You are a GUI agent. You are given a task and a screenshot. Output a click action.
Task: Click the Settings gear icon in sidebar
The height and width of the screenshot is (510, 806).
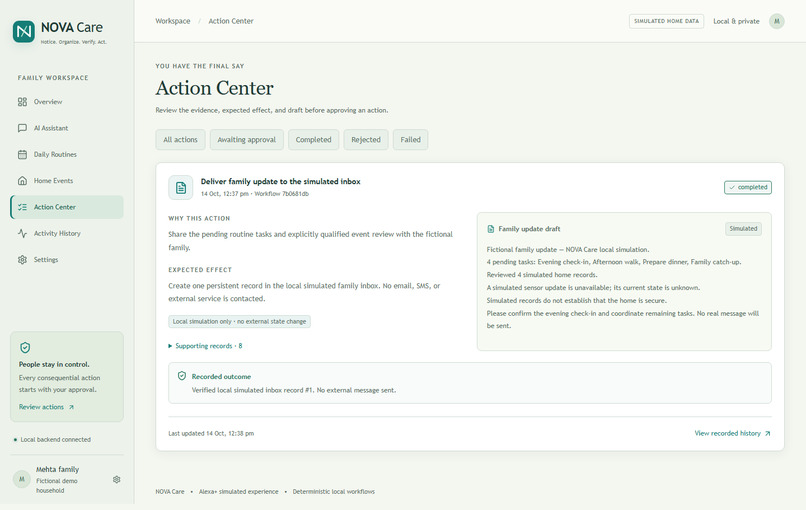22,260
